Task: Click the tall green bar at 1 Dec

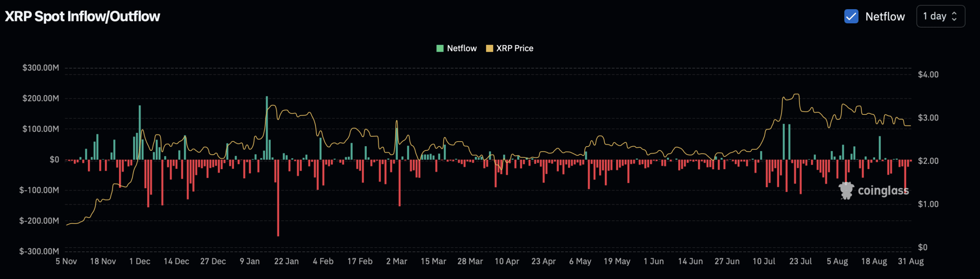Action: click(x=140, y=132)
